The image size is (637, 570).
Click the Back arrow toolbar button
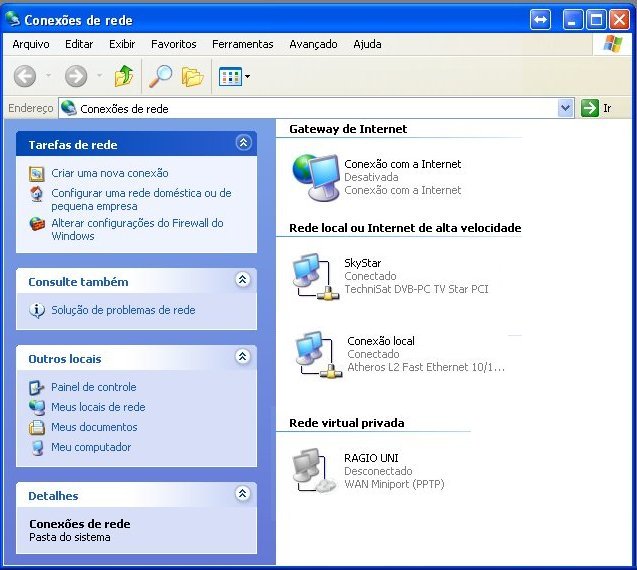pos(25,76)
